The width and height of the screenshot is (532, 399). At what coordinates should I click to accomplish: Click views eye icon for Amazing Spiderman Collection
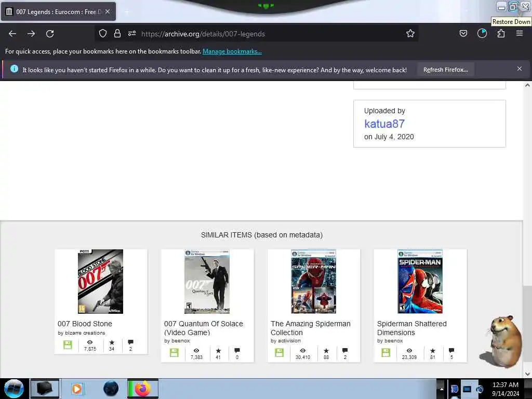click(x=303, y=351)
